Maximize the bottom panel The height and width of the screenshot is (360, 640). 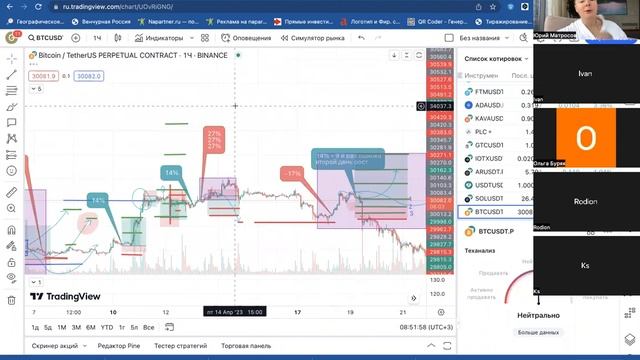(x=447, y=346)
